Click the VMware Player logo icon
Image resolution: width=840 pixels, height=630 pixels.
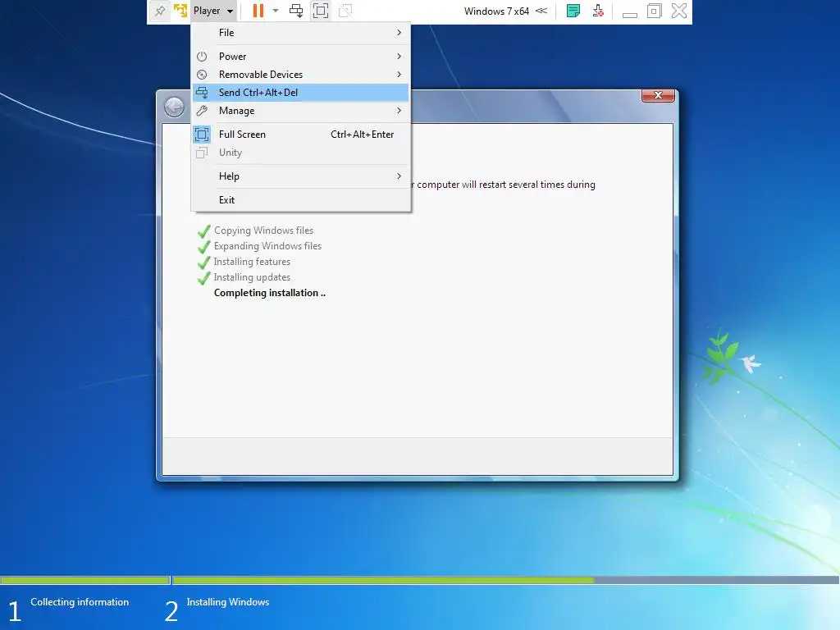coord(180,11)
